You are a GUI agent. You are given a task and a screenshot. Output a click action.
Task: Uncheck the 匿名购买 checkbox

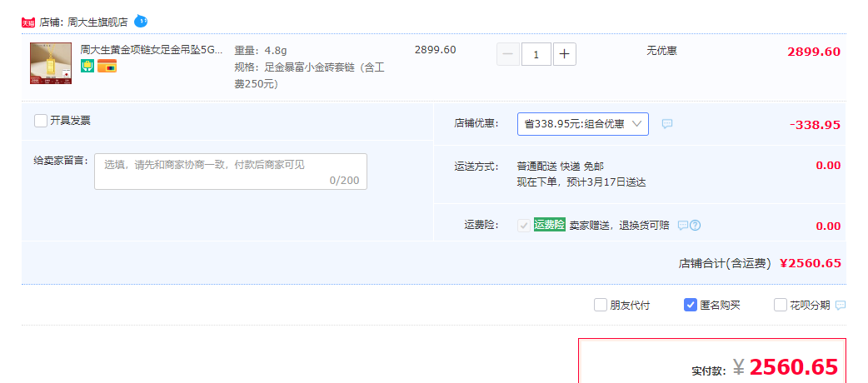tap(691, 305)
